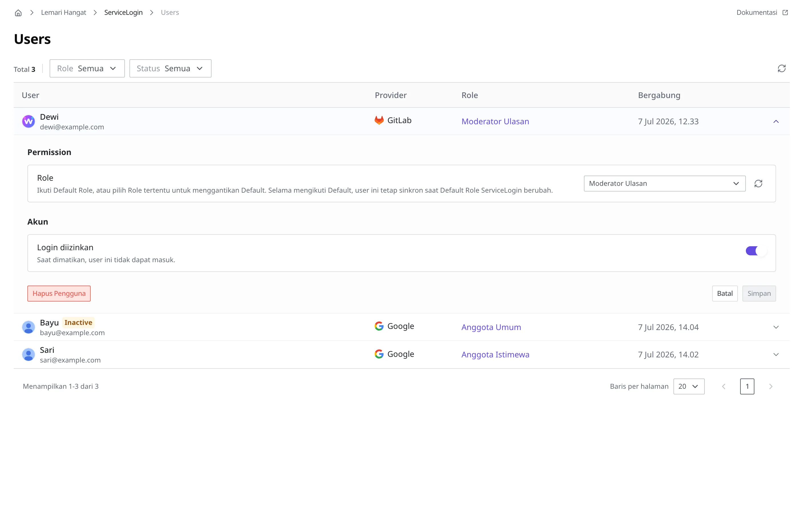Viewport: 812px width, 513px height.
Task: Click Sari's avatar icon
Action: (x=28, y=354)
